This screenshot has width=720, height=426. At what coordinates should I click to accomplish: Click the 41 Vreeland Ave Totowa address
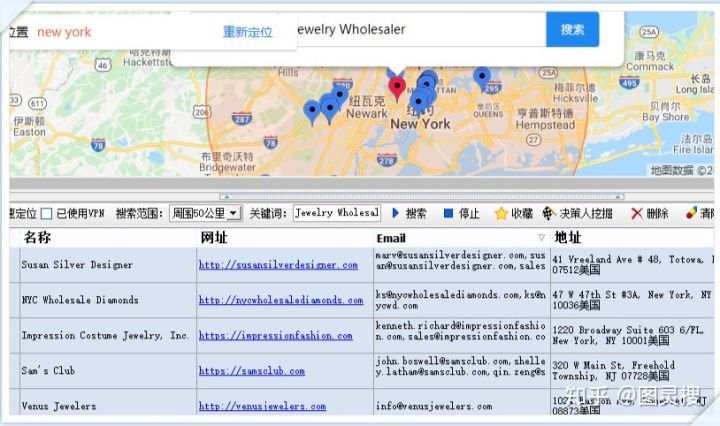(x=633, y=265)
